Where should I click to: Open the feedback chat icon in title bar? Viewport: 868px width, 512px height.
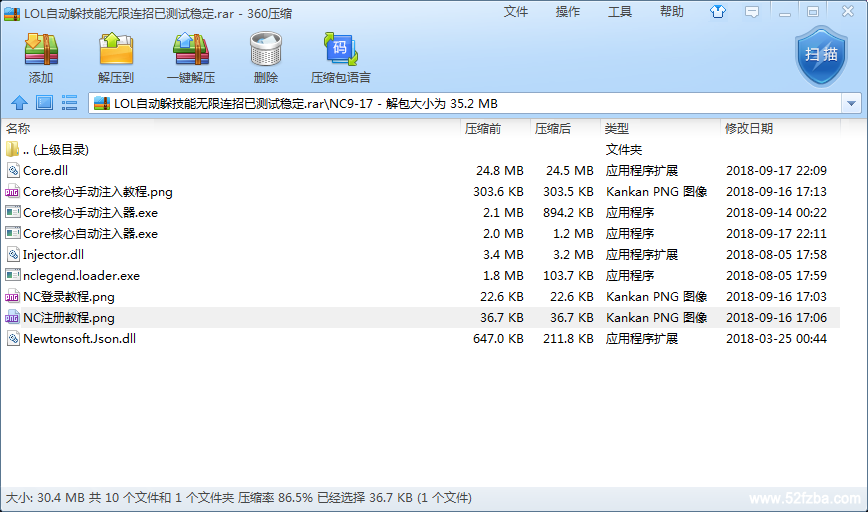point(752,12)
